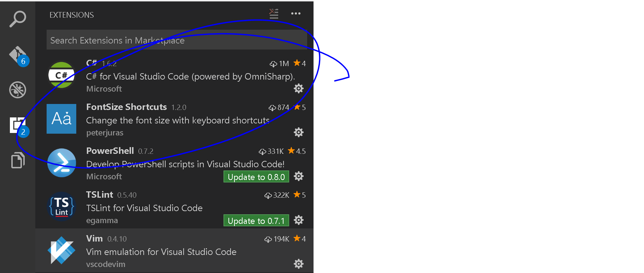
Task: Open the Extensions panel more actions menu
Action: [296, 14]
